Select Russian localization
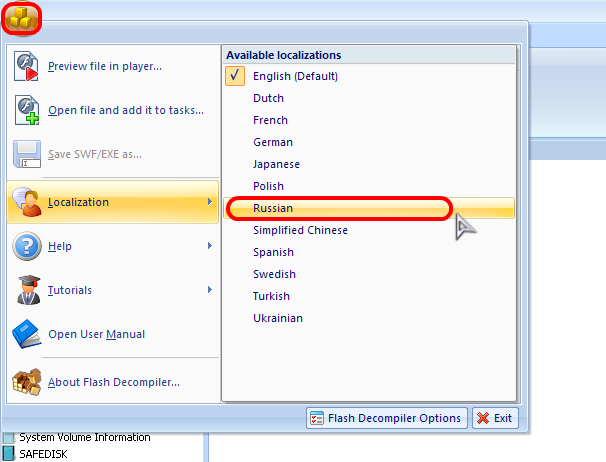Image resolution: width=606 pixels, height=462 pixels. pos(369,208)
